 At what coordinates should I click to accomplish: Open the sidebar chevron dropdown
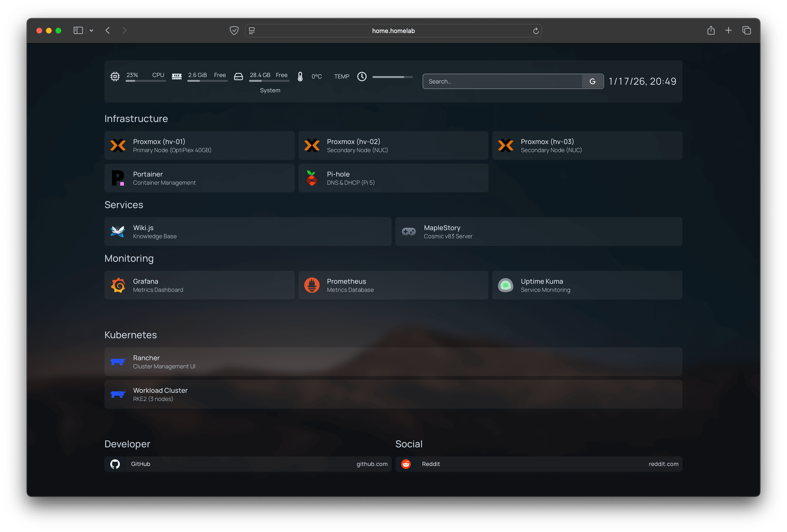[x=91, y=30]
